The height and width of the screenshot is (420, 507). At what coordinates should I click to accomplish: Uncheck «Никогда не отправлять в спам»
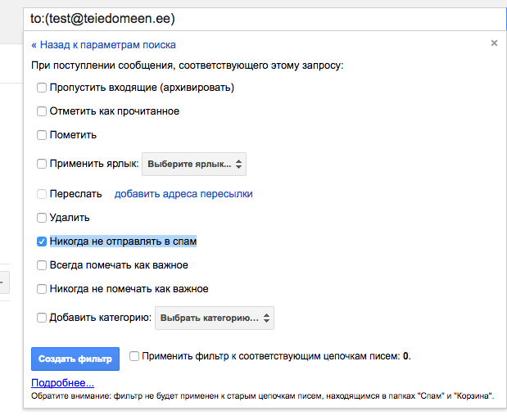(42, 242)
